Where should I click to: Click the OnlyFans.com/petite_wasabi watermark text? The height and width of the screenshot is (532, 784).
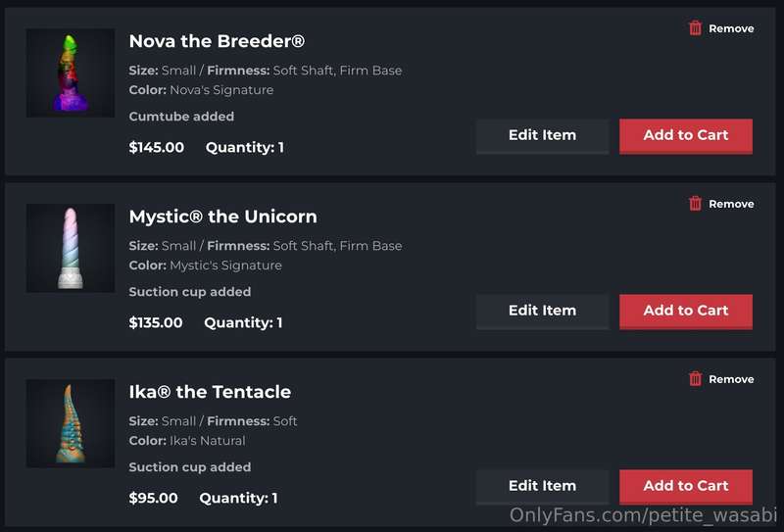pyautogui.click(x=643, y=514)
